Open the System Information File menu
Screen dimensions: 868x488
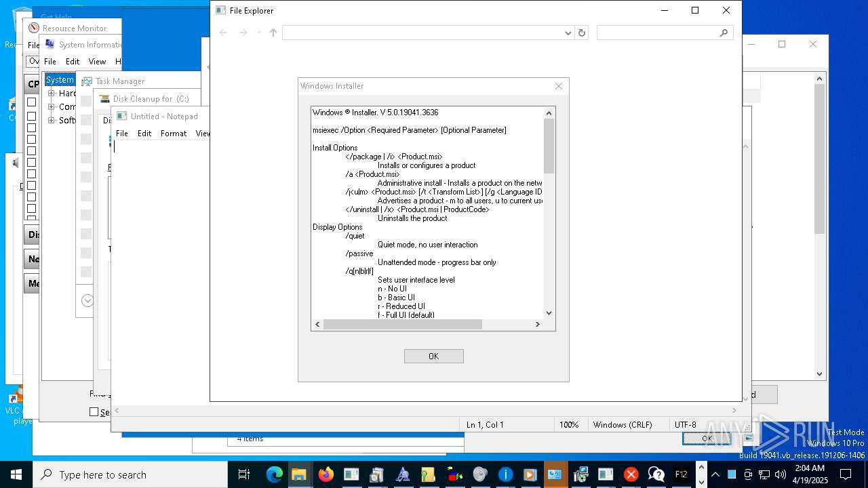tap(50, 61)
